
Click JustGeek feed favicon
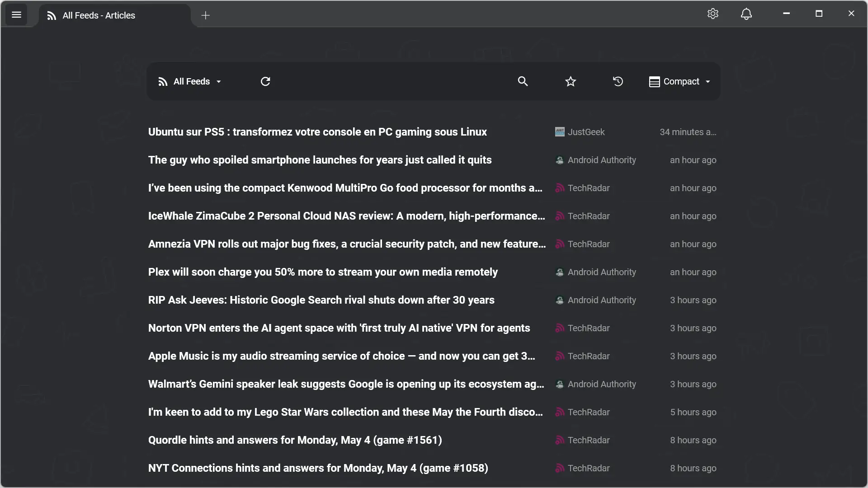[x=560, y=132]
